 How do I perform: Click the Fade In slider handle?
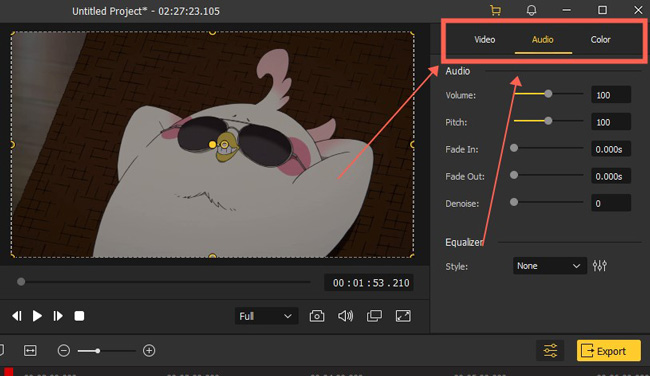point(514,148)
